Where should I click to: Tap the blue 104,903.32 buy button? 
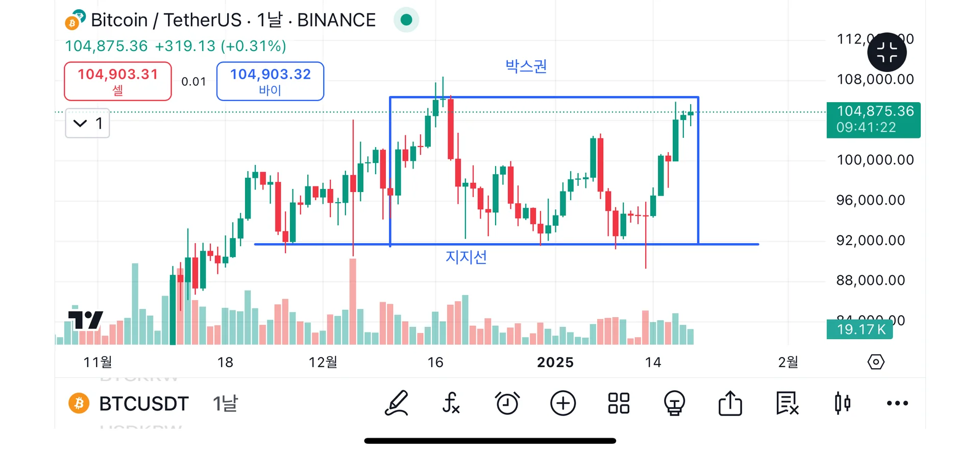click(270, 81)
